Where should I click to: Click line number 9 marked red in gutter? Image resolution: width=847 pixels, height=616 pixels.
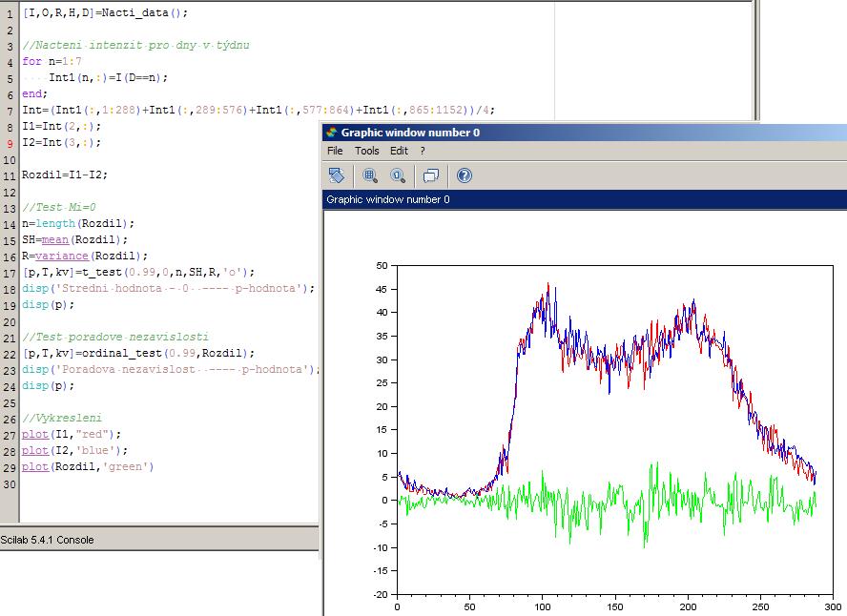[10, 144]
